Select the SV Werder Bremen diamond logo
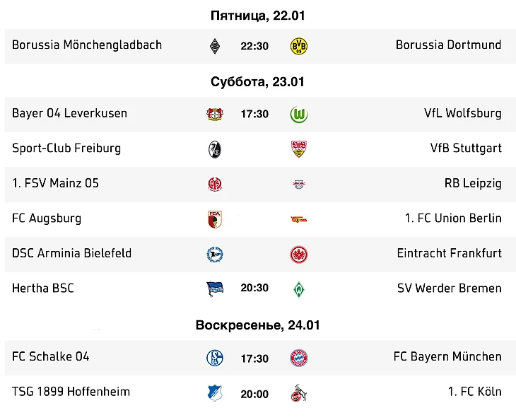The width and height of the screenshot is (516, 420). click(299, 289)
